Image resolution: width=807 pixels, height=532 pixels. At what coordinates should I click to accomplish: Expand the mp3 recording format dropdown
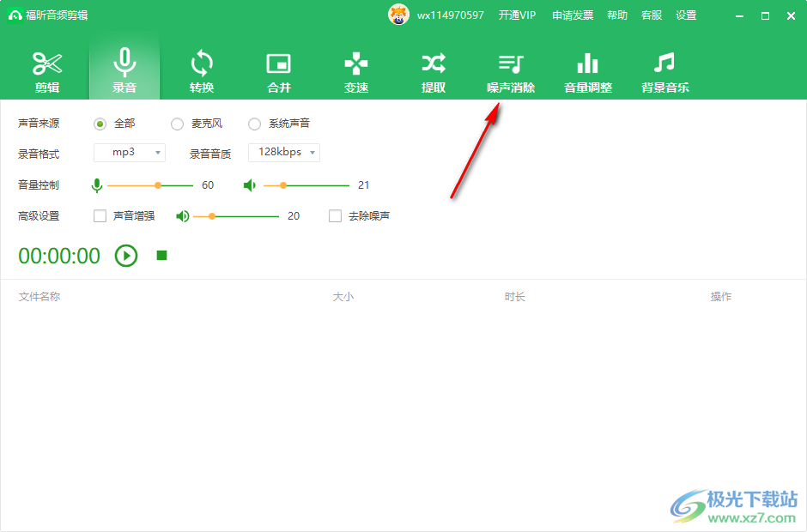click(x=130, y=153)
